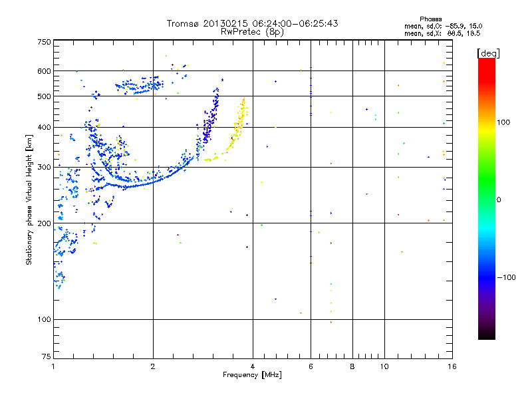
Task: Click the y-axis tick label '500'
Action: pos(44,96)
